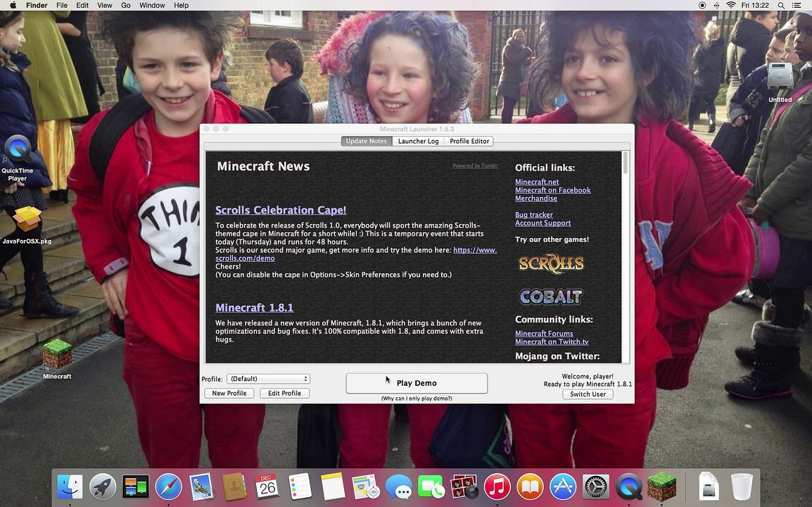
Task: Open the Help menu
Action: click(x=182, y=5)
